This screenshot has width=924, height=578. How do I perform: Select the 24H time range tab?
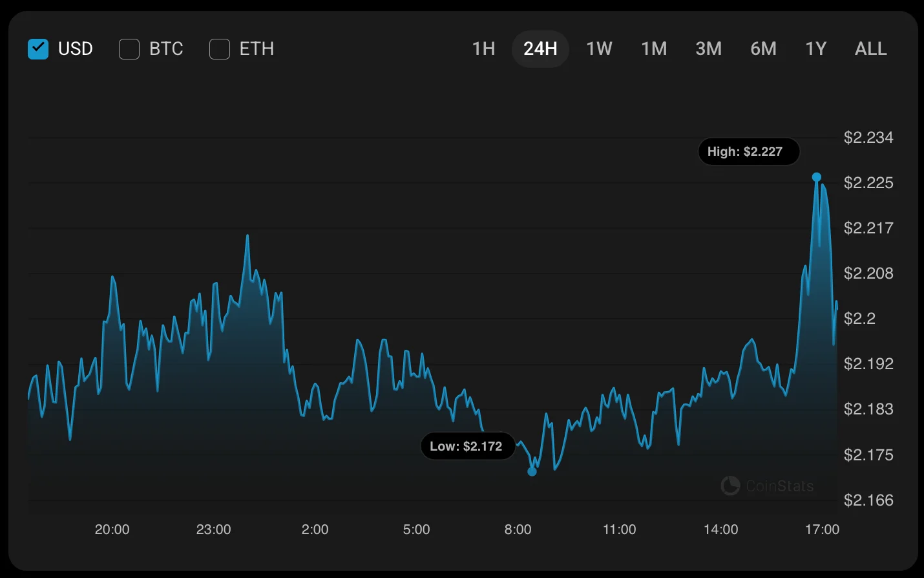pos(540,49)
